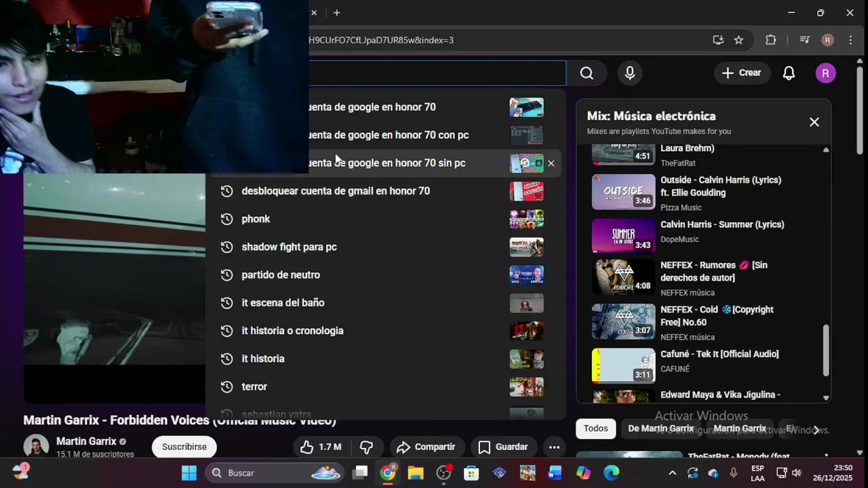
Task: Open the NEFFEX - Cold video thumbnail
Action: pyautogui.click(x=623, y=321)
